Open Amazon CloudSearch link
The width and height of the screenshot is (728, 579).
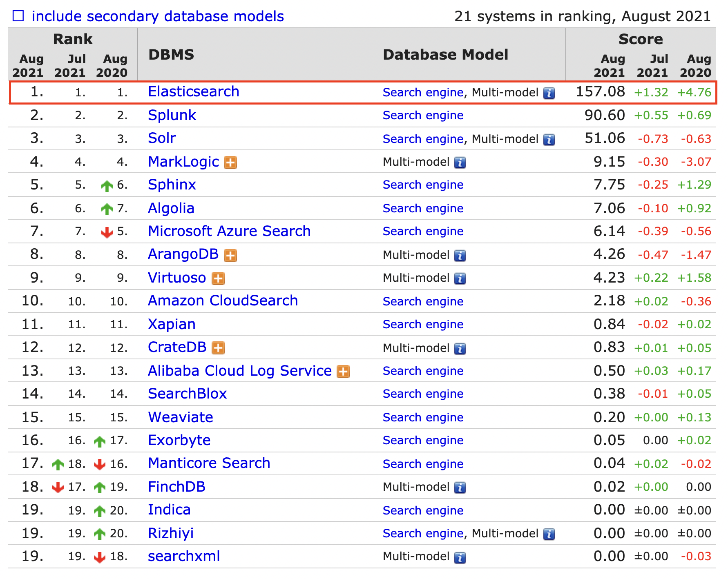[223, 301]
